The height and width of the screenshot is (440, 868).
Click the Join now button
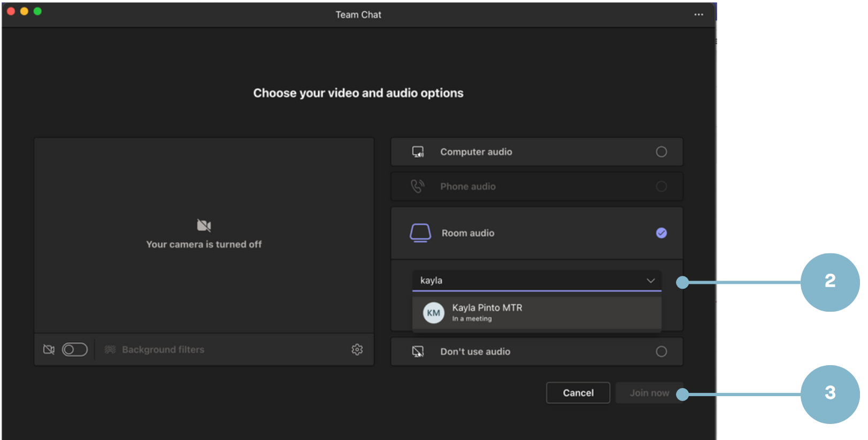(x=649, y=393)
